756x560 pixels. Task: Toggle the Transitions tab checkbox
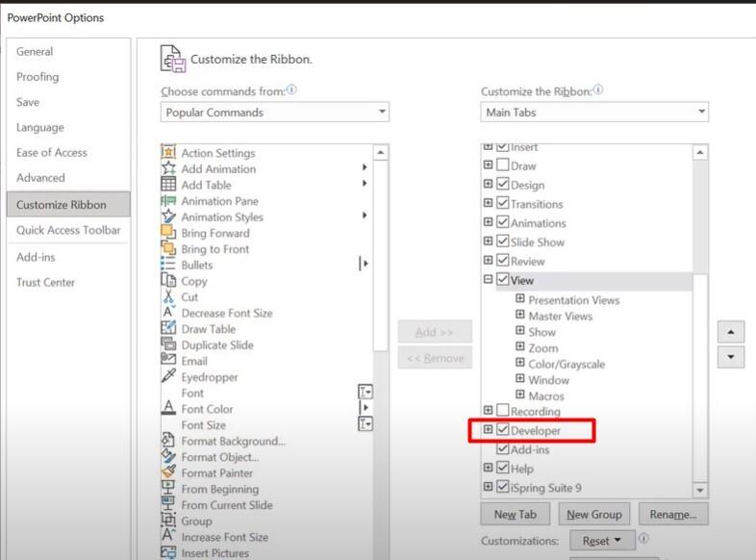pos(503,203)
